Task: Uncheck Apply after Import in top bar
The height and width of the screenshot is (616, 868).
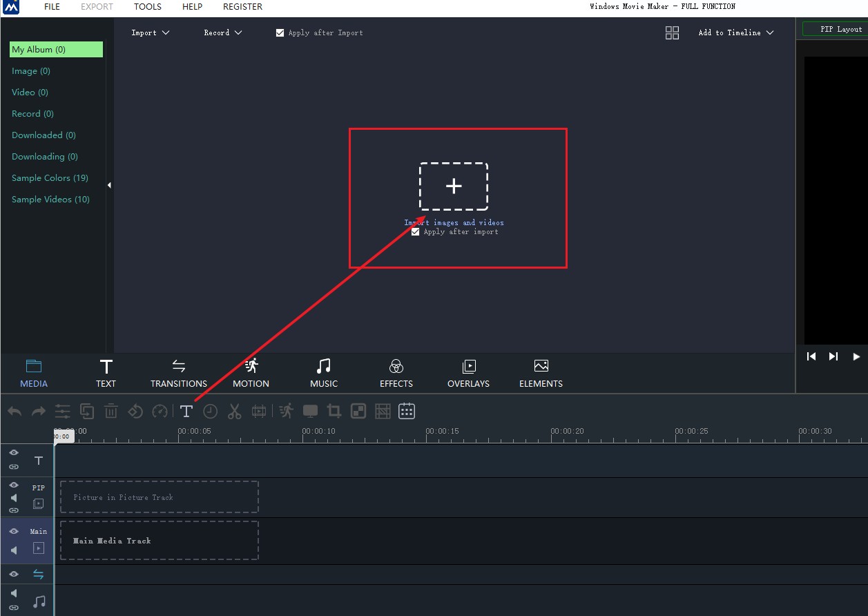Action: tap(280, 32)
